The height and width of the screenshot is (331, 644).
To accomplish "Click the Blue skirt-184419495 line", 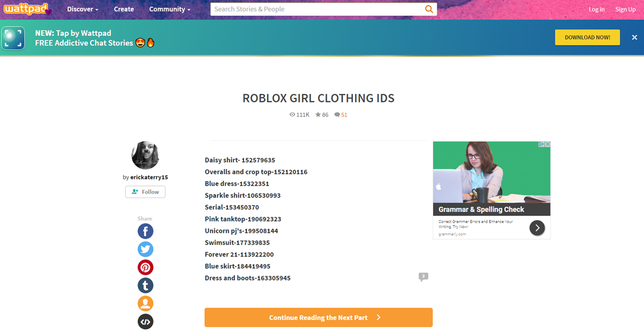I will [x=238, y=267].
